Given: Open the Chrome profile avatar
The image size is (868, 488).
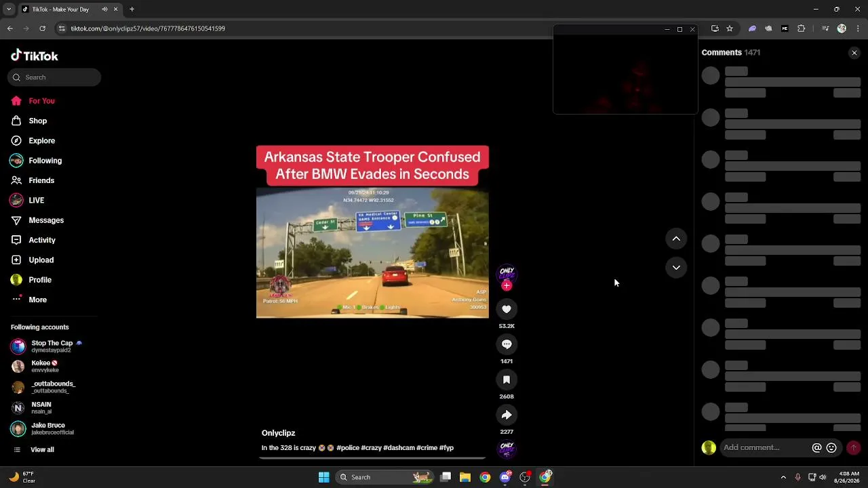Looking at the screenshot, I should coord(842,28).
